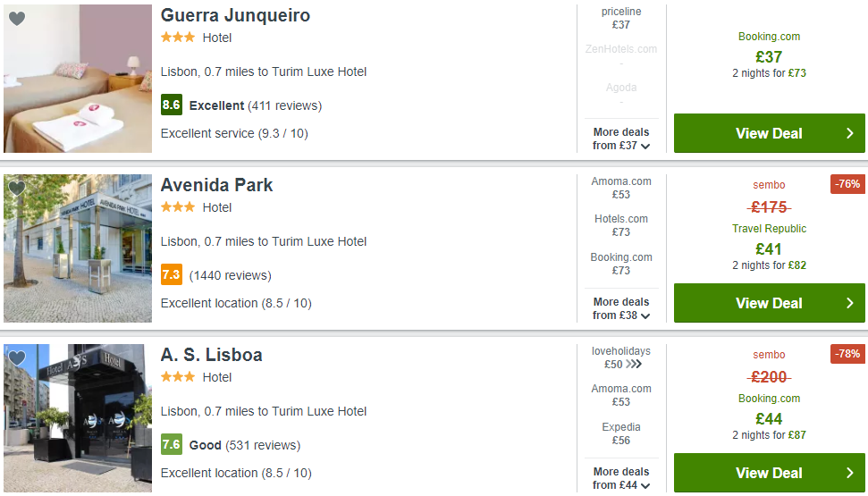This screenshot has width=868, height=496.
Task: Select the 8.6 rating badge
Action: tap(172, 105)
